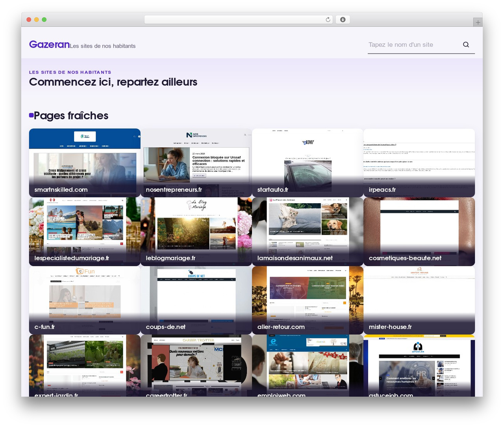Visit the mister-house.fr site card

coord(419,300)
